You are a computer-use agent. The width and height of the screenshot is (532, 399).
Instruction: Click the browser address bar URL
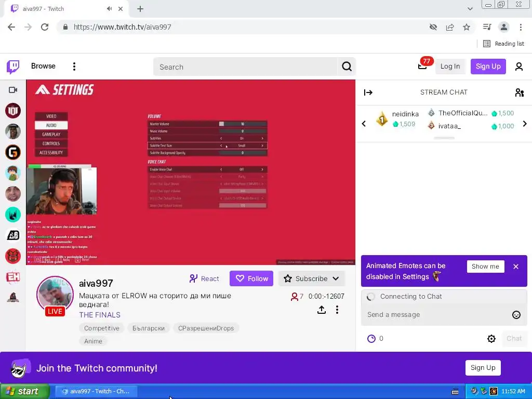[x=123, y=27]
